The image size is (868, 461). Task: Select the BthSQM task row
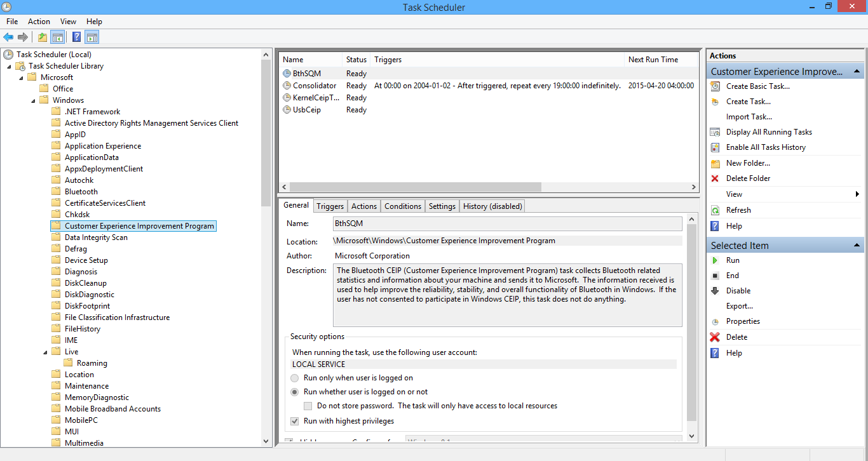pyautogui.click(x=488, y=74)
